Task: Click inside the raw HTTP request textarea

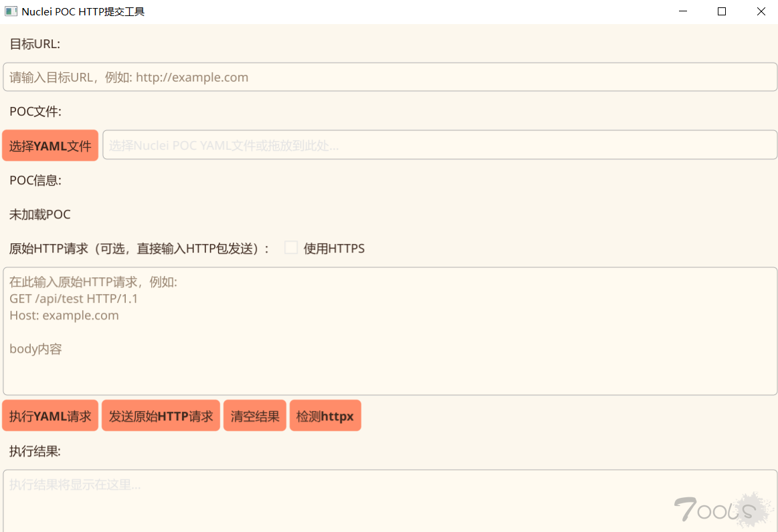Action: pyautogui.click(x=388, y=331)
